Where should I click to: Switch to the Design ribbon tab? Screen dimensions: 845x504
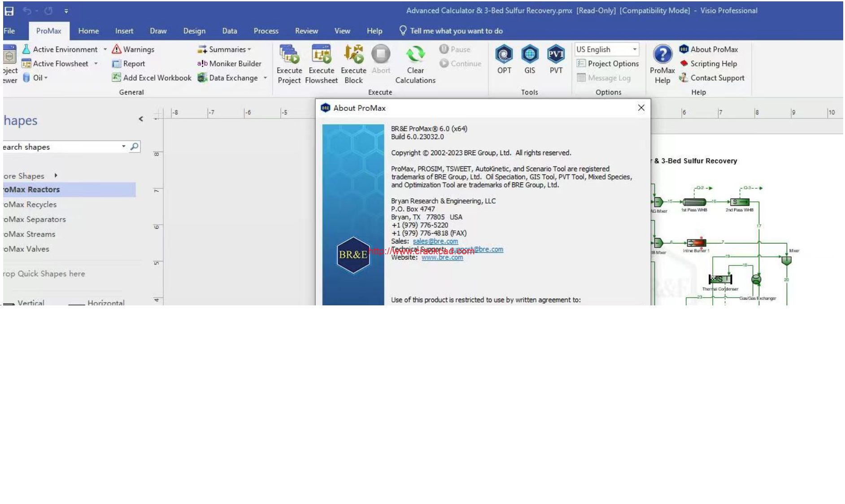(x=194, y=31)
